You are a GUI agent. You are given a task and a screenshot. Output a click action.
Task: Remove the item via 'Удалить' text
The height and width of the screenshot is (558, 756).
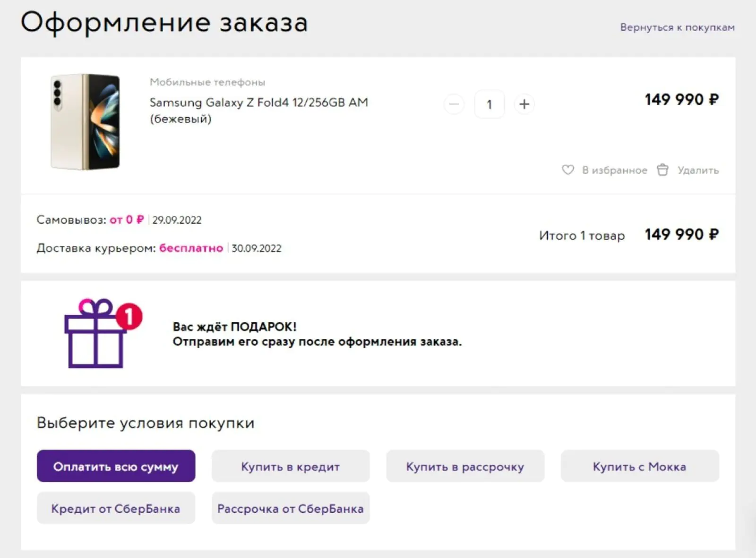[x=698, y=170]
